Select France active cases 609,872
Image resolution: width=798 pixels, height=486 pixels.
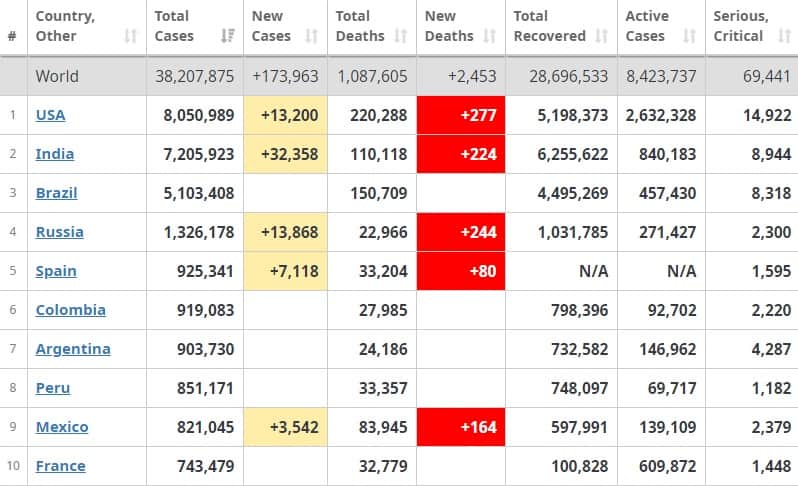[x=668, y=466]
